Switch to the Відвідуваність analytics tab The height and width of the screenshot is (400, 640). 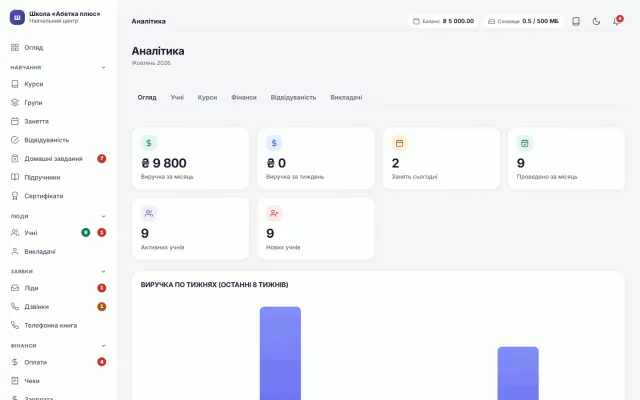(x=293, y=98)
